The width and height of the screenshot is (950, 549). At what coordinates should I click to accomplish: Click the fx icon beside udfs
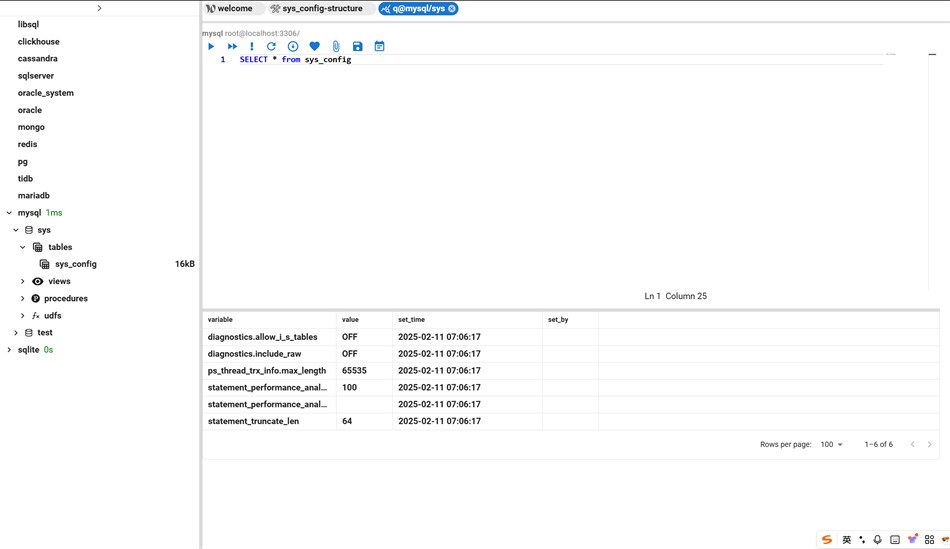pos(36,316)
